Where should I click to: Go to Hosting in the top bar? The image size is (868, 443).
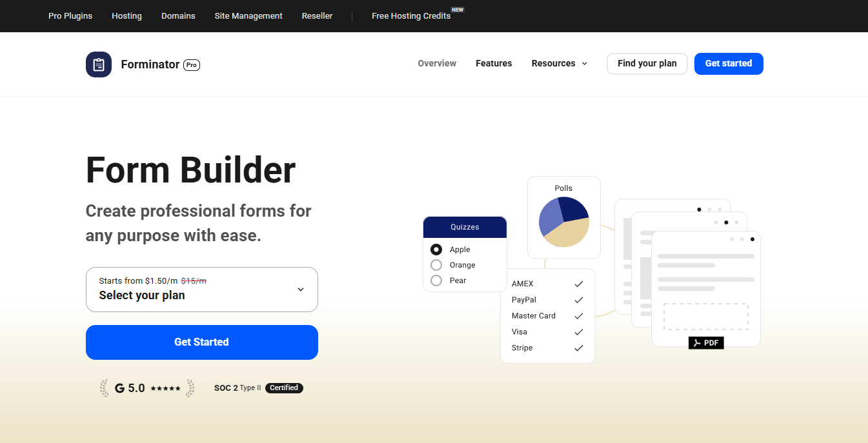click(126, 16)
